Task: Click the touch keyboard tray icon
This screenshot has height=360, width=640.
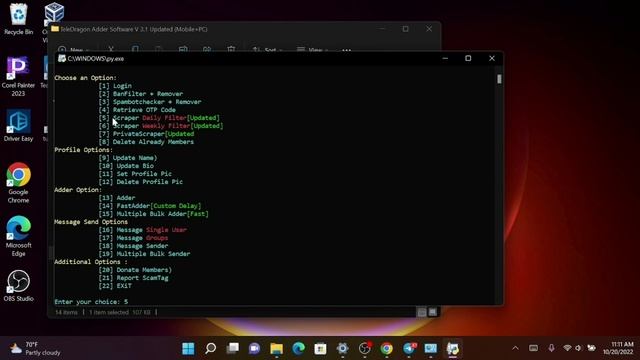Action: (533, 348)
